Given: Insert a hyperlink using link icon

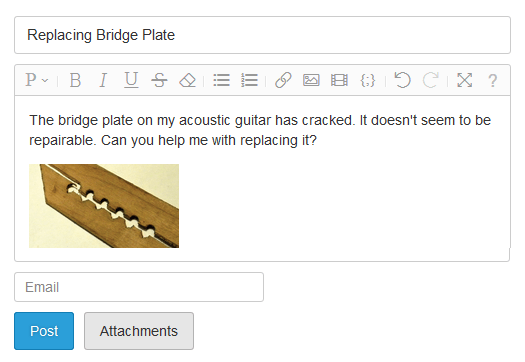Looking at the screenshot, I should (x=283, y=80).
